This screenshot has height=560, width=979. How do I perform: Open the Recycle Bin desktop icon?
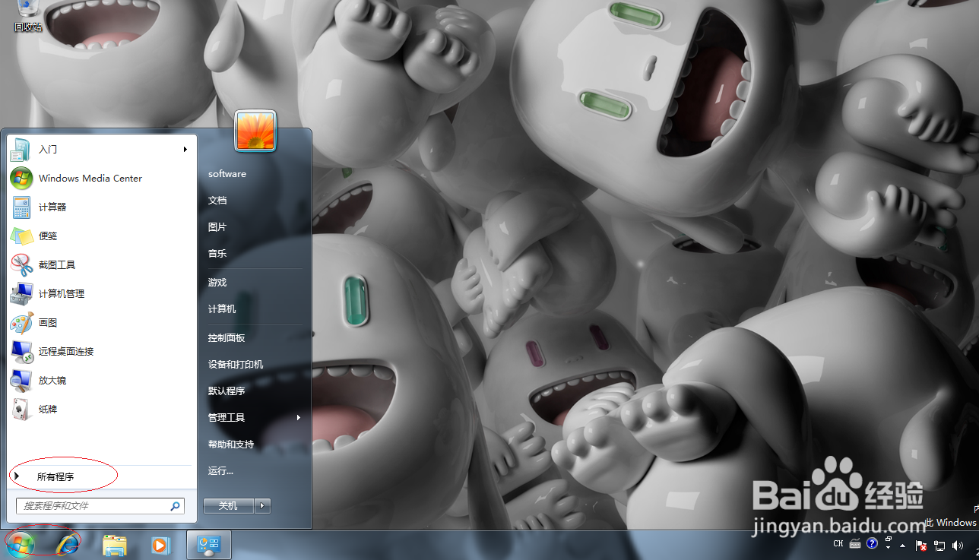tap(28, 16)
